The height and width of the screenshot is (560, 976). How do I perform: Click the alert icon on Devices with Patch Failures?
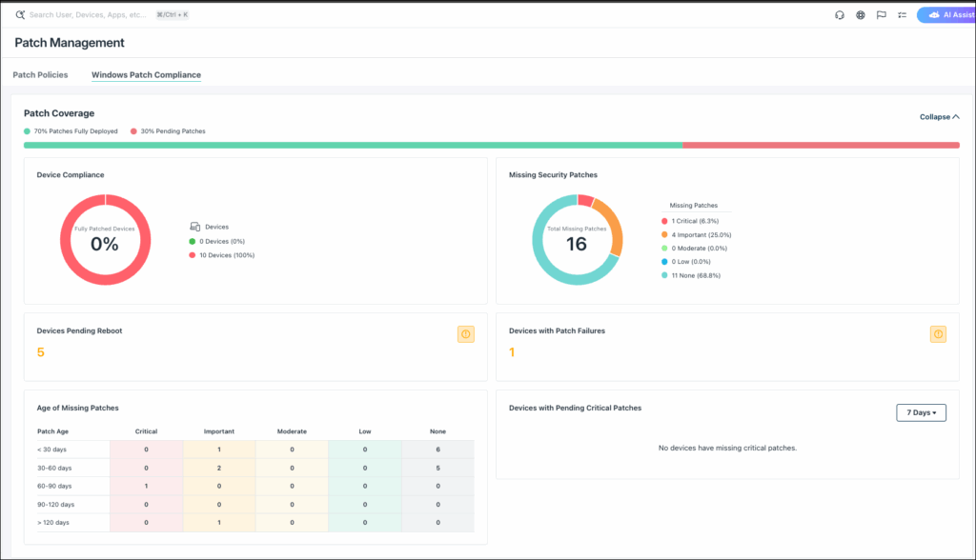pyautogui.click(x=939, y=334)
